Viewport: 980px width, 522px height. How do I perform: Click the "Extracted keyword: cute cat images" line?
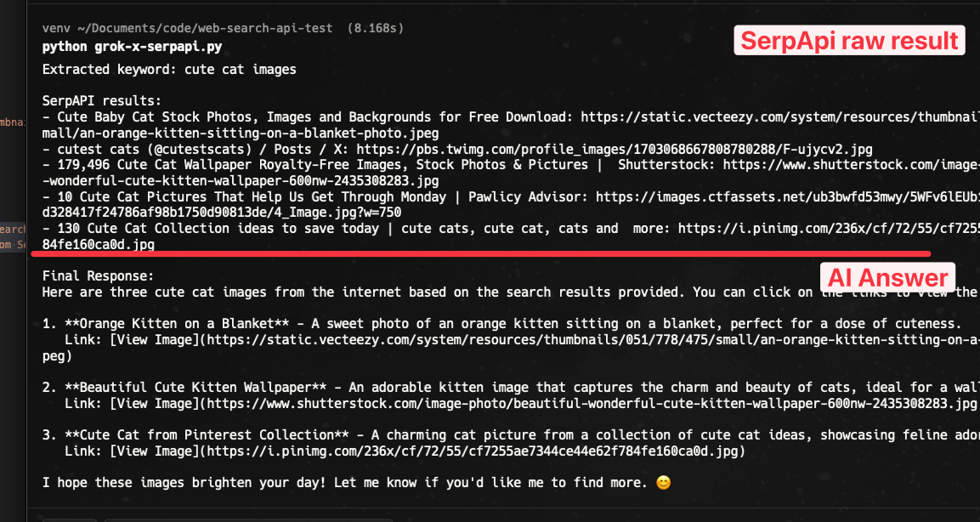pos(169,69)
